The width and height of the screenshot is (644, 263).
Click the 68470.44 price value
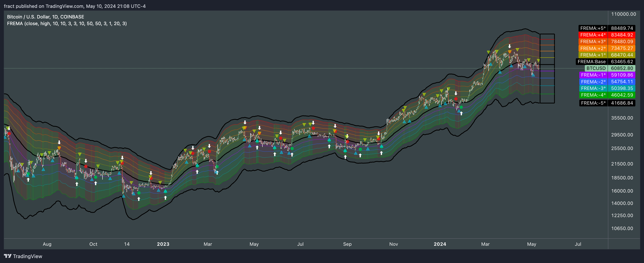pyautogui.click(x=622, y=55)
